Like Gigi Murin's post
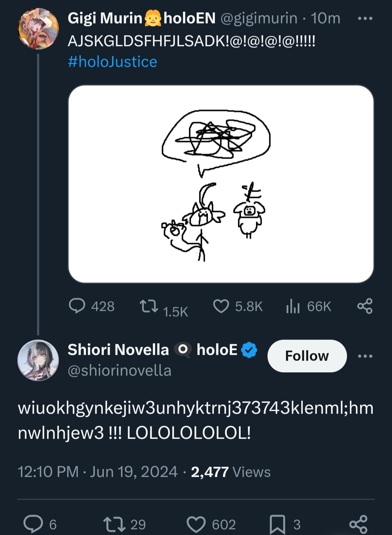 221,306
